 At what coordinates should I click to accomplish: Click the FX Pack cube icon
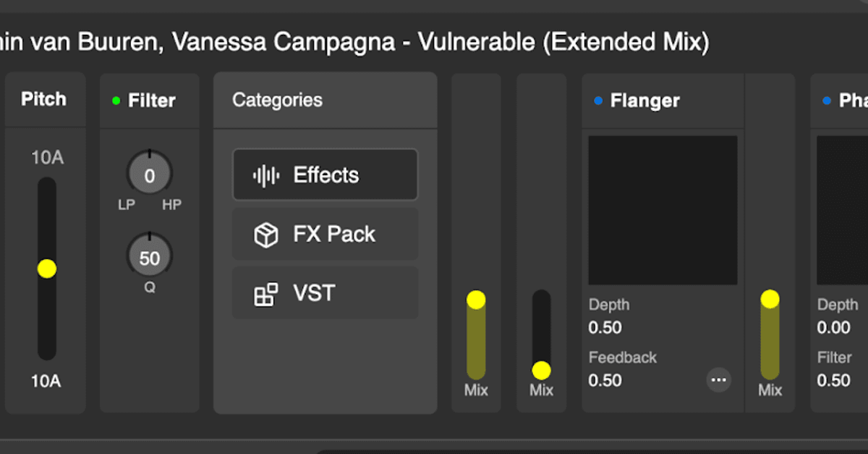click(265, 234)
